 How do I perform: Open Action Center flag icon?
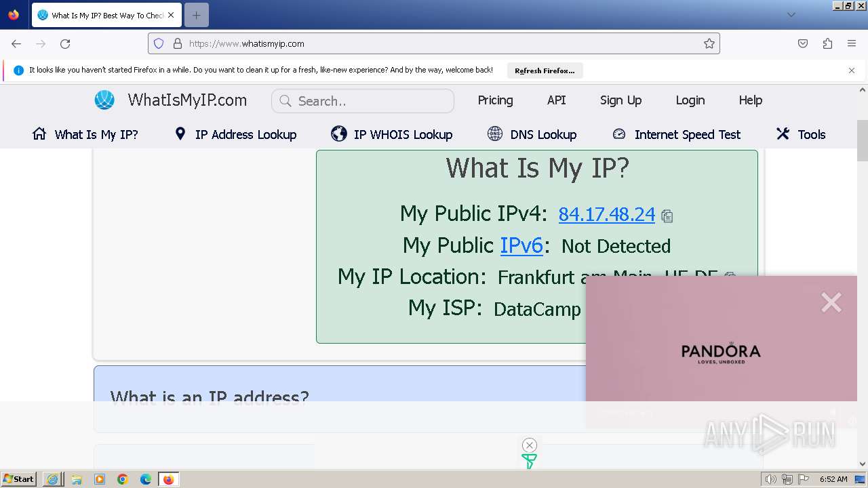pyautogui.click(x=804, y=479)
